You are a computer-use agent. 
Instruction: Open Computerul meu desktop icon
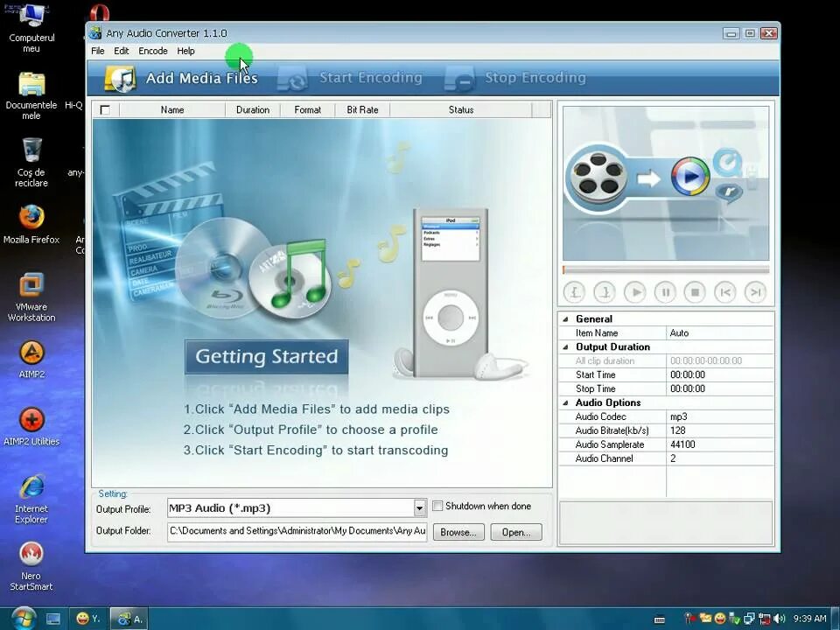[31, 28]
